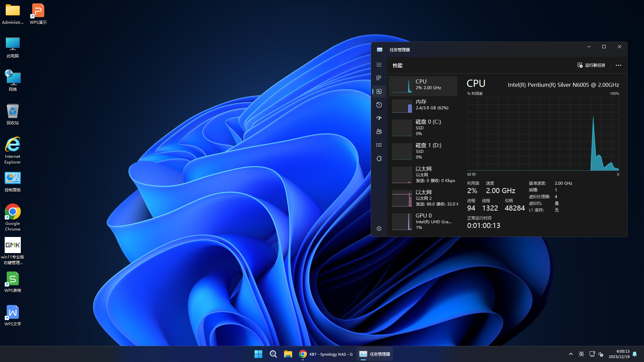Click the Task Manager title bar icon
Viewport: 644px width, 362px height.
[380, 50]
